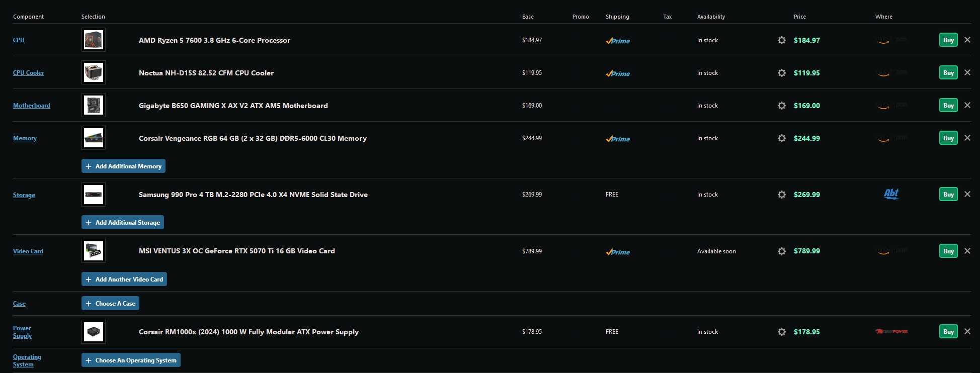Open MSI VENTUS 3X OC product name

237,251
